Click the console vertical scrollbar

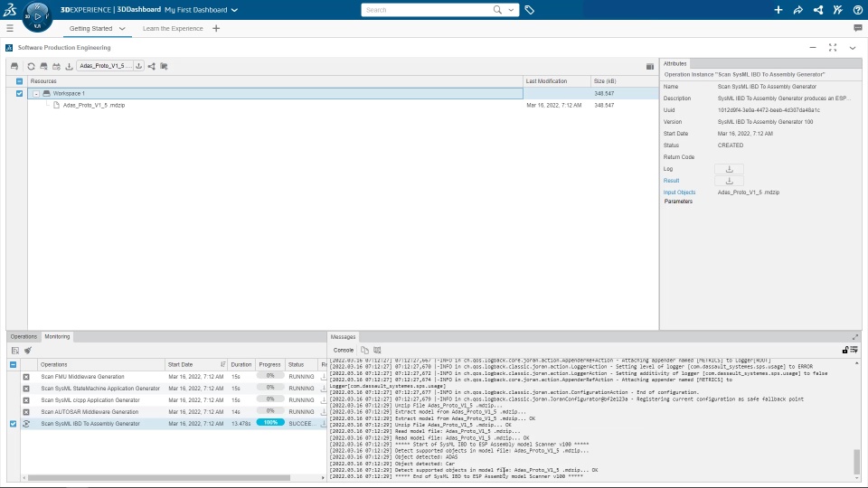click(857, 462)
